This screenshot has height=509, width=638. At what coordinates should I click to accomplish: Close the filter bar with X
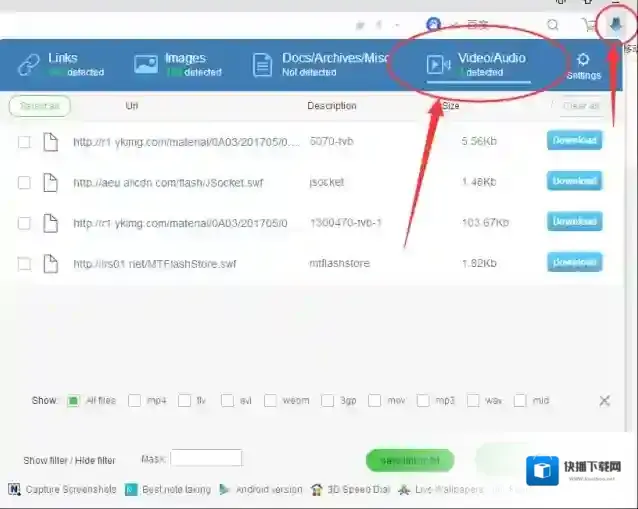pos(604,400)
